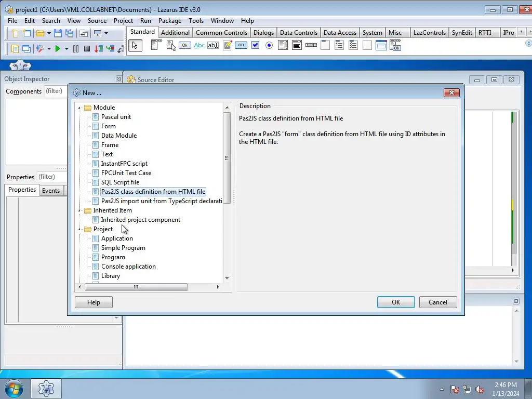Image resolution: width=532 pixels, height=399 pixels.
Task: Click Cancel in the New dialog
Action: click(438, 302)
